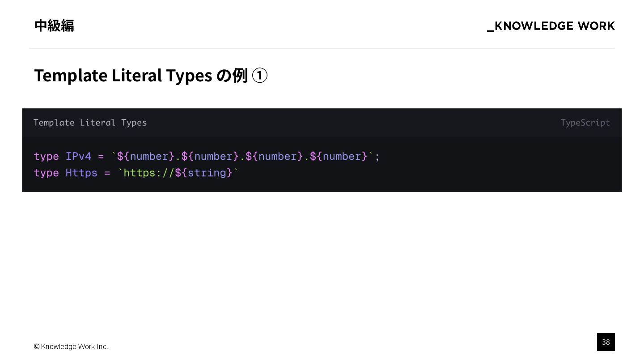Click the equals sign on the Https line
This screenshot has width=644, height=362.
[x=107, y=173]
